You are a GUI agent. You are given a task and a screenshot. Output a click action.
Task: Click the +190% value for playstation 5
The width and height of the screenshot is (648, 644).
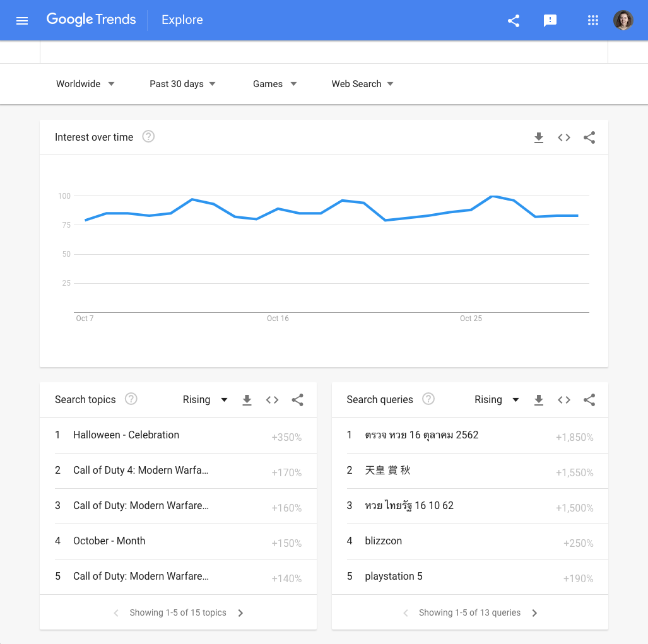(578, 579)
